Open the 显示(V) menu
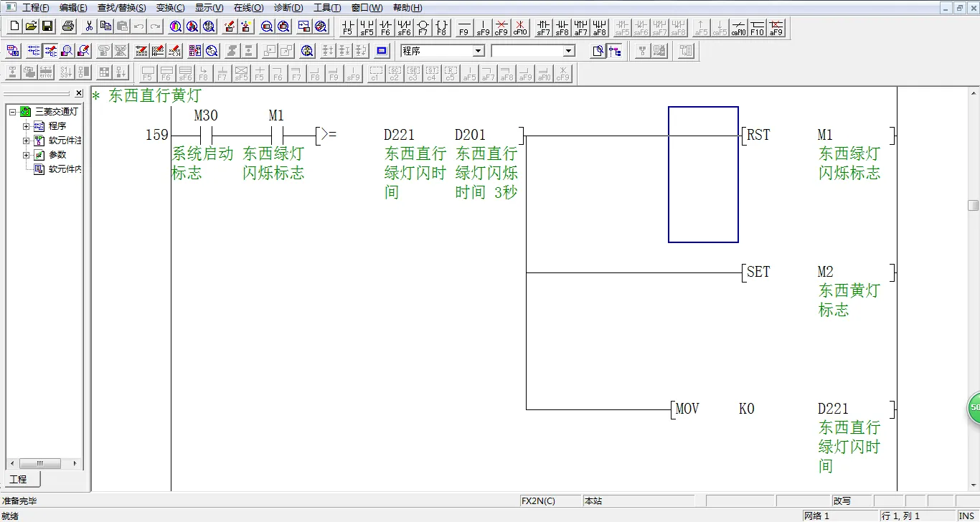This screenshot has width=980, height=522. click(x=209, y=8)
